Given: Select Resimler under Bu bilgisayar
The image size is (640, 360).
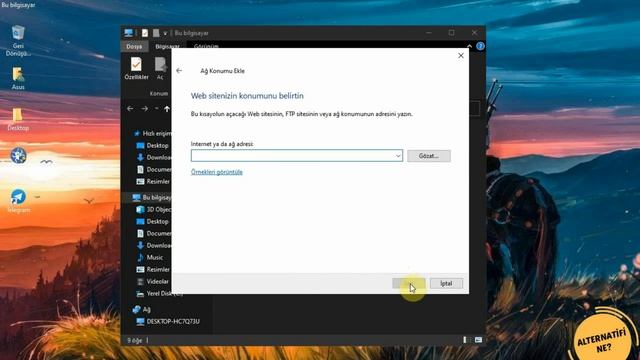Looking at the screenshot, I should (x=153, y=269).
